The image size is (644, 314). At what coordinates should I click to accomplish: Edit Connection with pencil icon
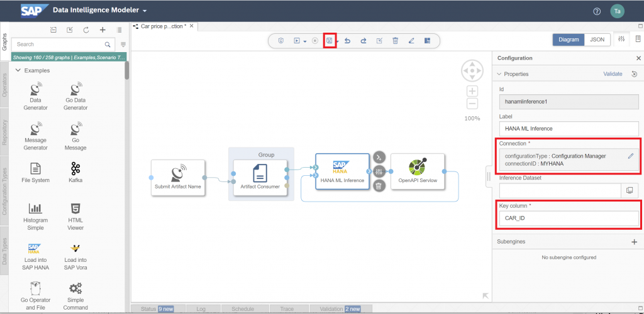point(631,156)
